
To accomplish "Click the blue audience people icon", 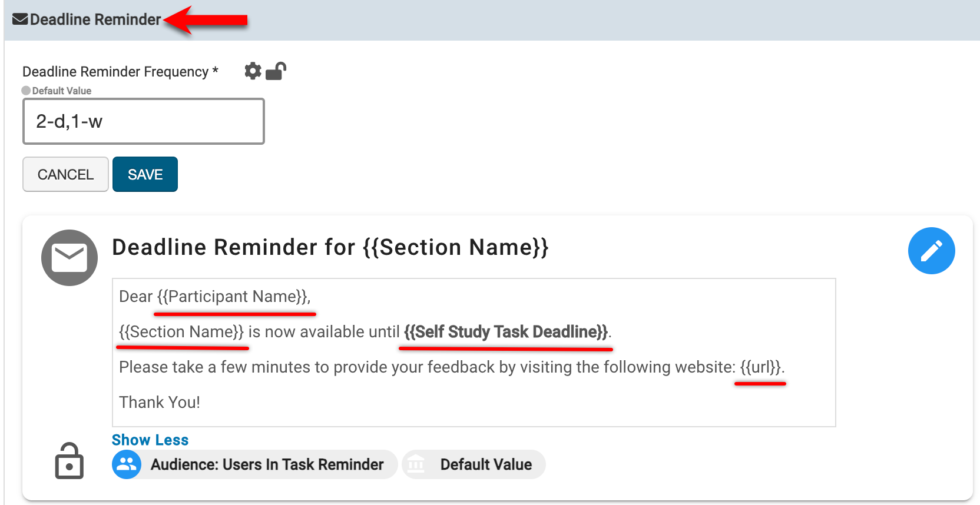I will point(127,464).
